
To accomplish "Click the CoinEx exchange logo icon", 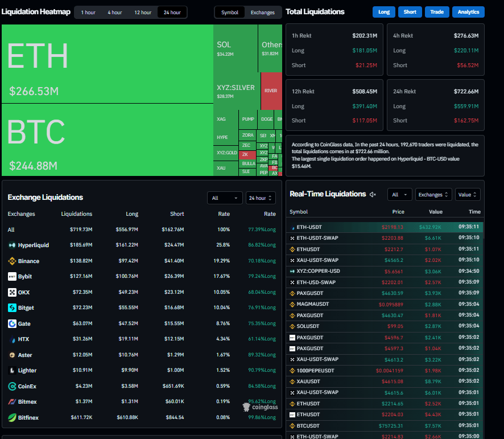I will [x=12, y=386].
